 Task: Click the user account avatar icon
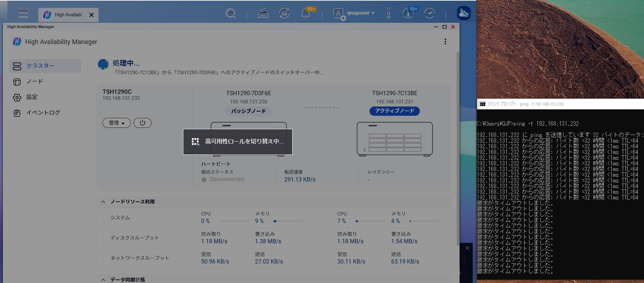click(x=339, y=14)
